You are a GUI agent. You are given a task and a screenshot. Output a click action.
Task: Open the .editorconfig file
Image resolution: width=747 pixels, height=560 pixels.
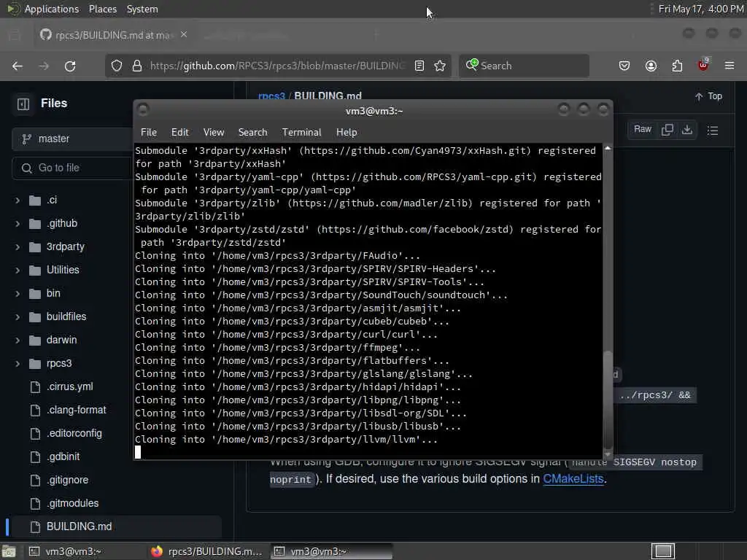pyautogui.click(x=74, y=433)
